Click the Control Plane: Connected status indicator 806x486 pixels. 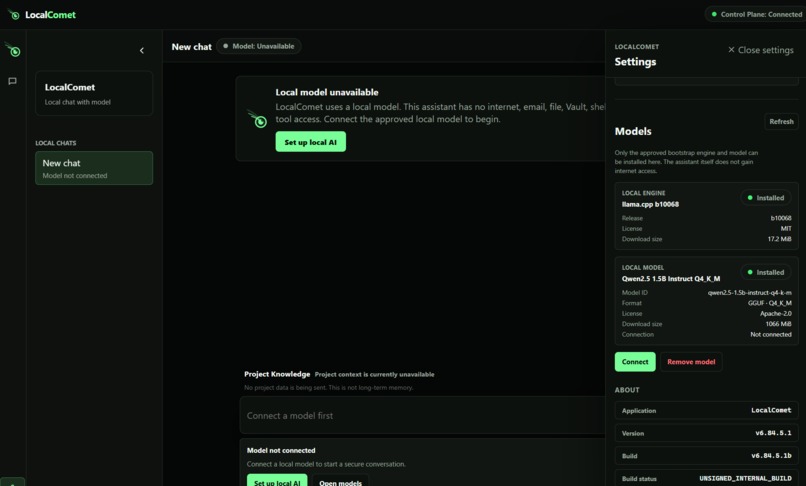(756, 14)
